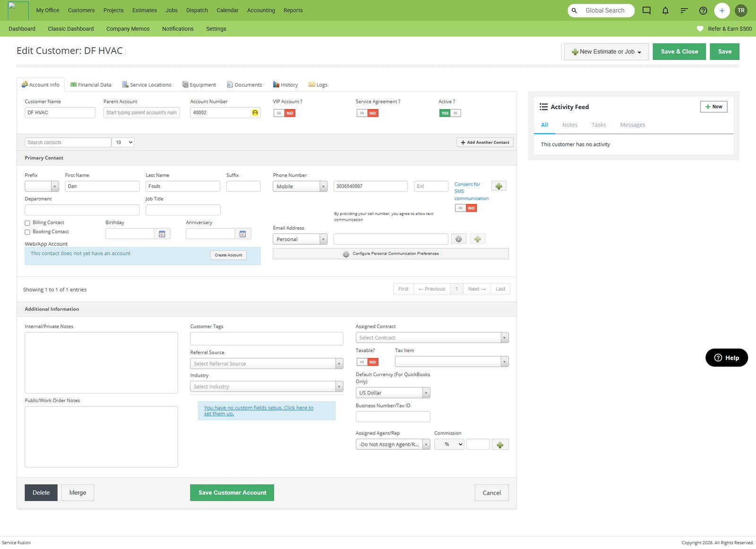Click the Global Search magnifier icon

tap(574, 10)
